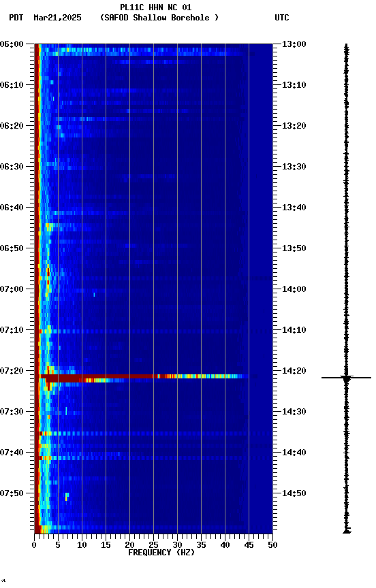376x588 pixels.
Task: Click the 07:10 PDT time label
Action: [x=12, y=330]
